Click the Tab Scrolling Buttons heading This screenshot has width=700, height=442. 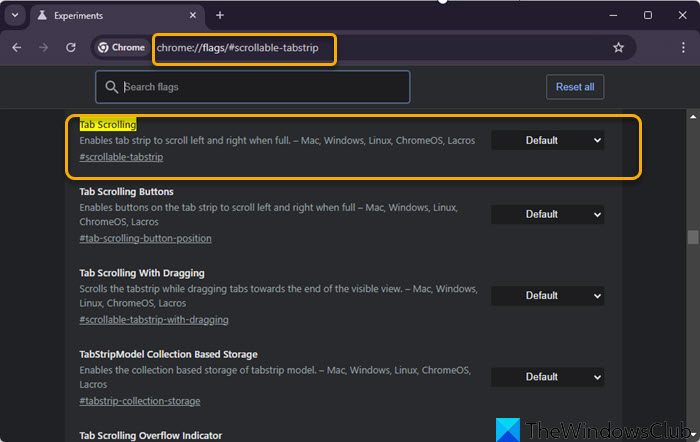click(x=126, y=192)
